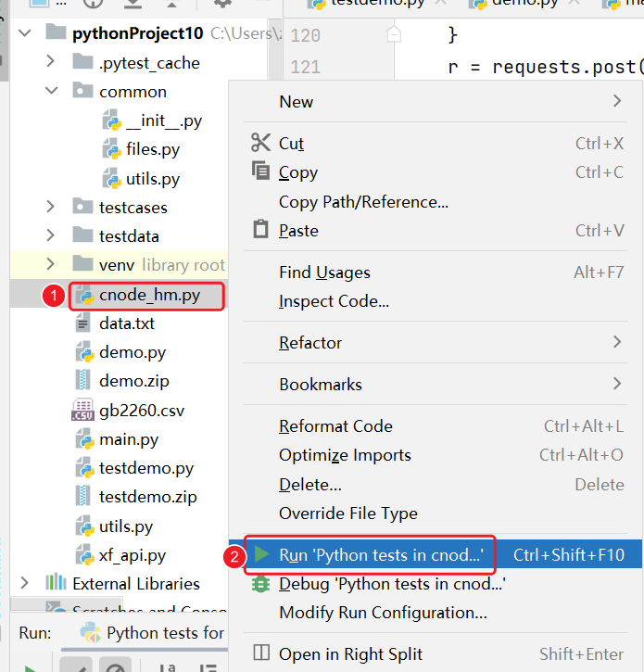
Task: Click the testdemo.zip archive icon
Action: point(82,496)
